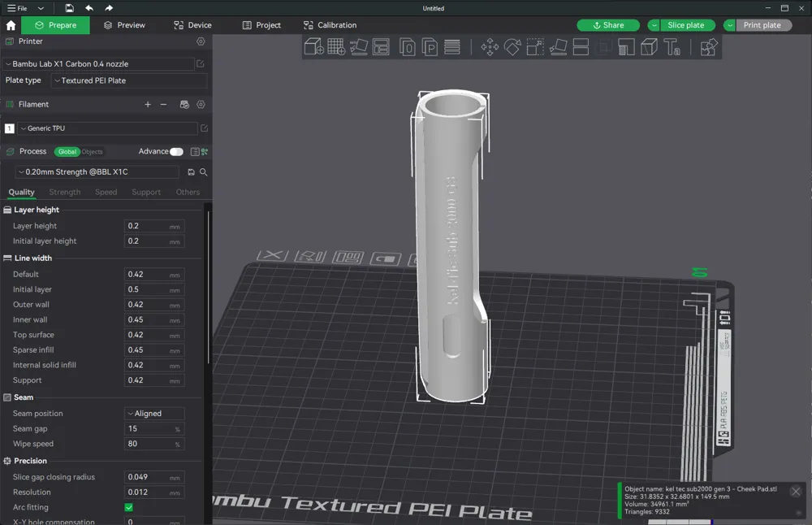This screenshot has width=812, height=525.
Task: Toggle the Advance switch
Action: (176, 151)
